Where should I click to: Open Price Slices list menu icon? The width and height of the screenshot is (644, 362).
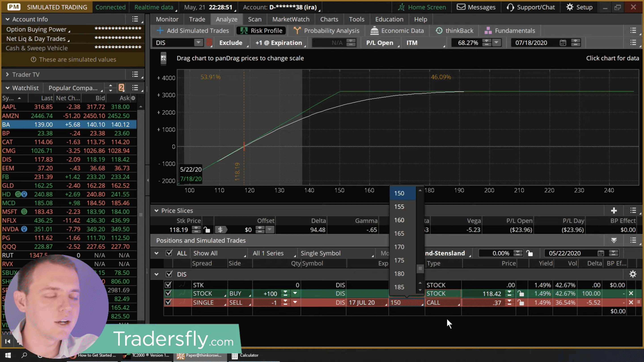[x=633, y=211]
